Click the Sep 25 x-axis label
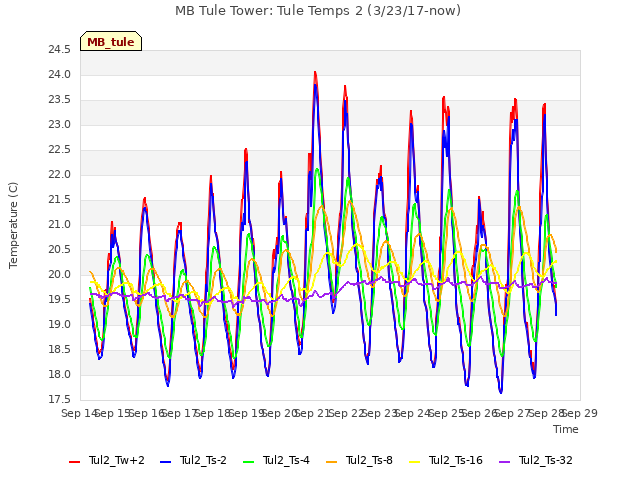Screen dimensions: 640x480 446,413
